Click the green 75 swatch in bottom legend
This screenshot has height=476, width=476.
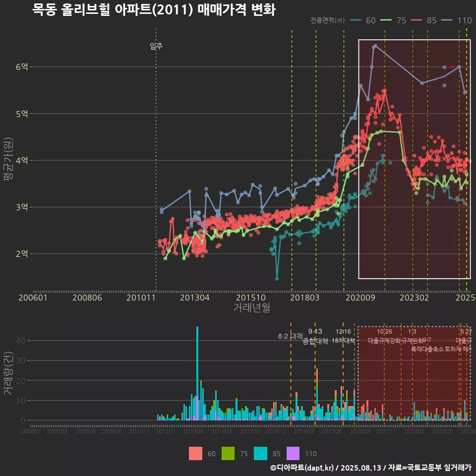(228, 453)
